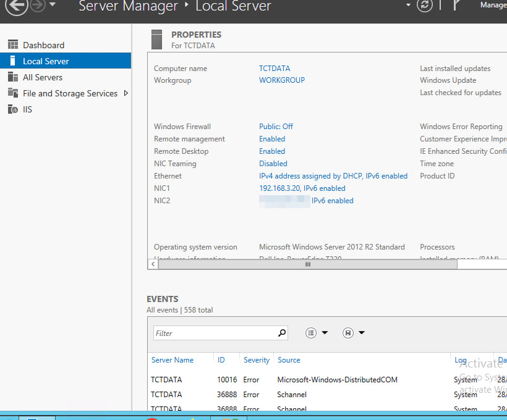Image resolution: width=507 pixels, height=420 pixels.
Task: Open the notifications flag icon
Action: click(x=456, y=5)
